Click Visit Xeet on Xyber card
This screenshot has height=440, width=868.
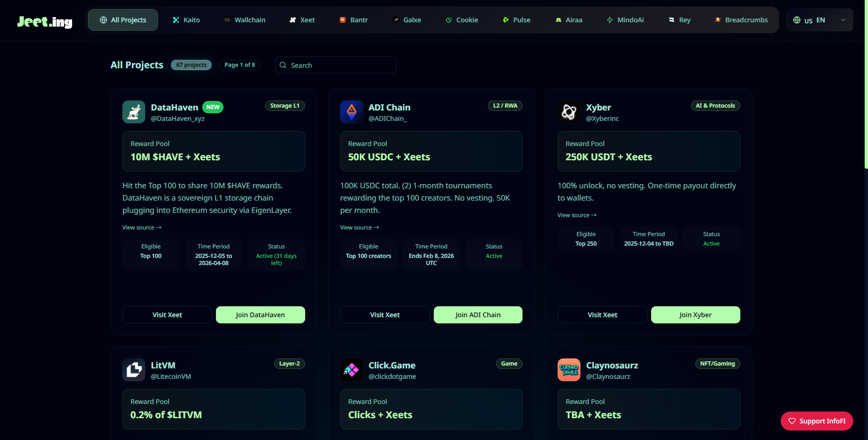(x=603, y=315)
